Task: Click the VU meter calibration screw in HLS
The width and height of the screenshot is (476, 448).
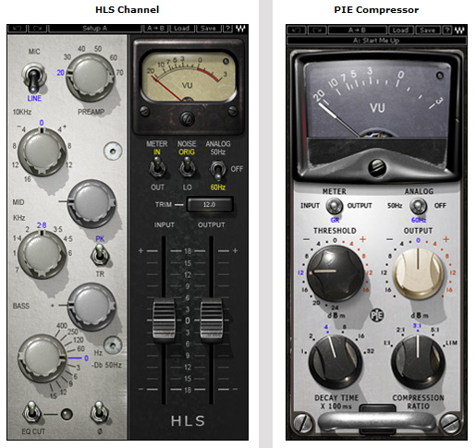Action: [x=187, y=118]
